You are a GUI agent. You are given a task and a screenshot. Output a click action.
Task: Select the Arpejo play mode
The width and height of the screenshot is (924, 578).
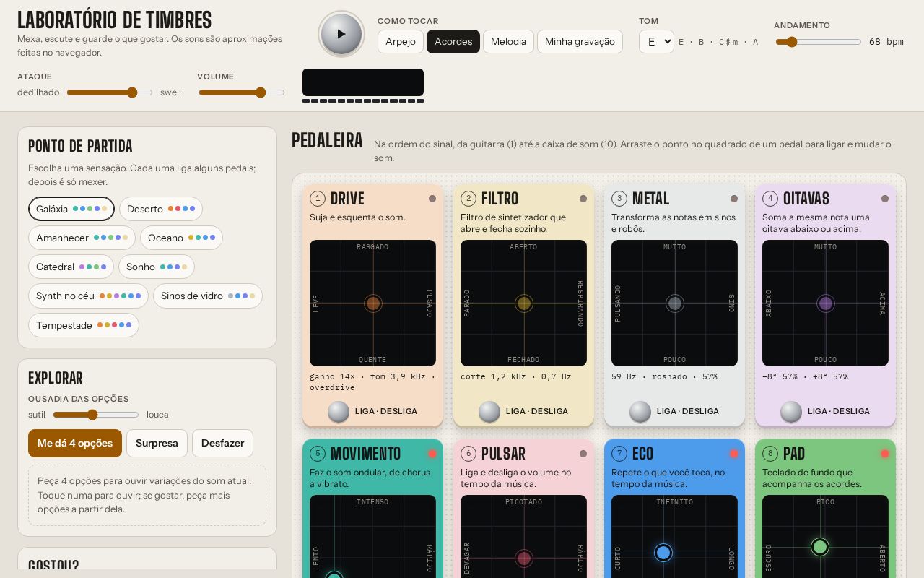[401, 41]
